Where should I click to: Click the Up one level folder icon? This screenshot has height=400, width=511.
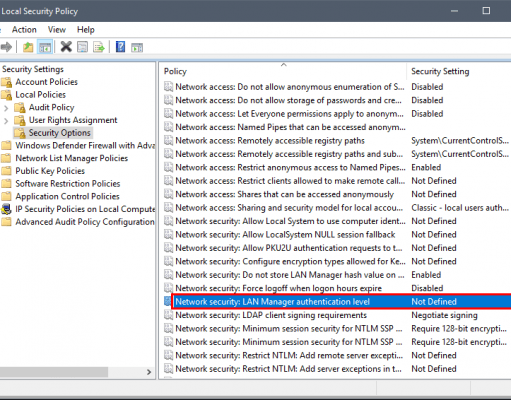pos(28,47)
